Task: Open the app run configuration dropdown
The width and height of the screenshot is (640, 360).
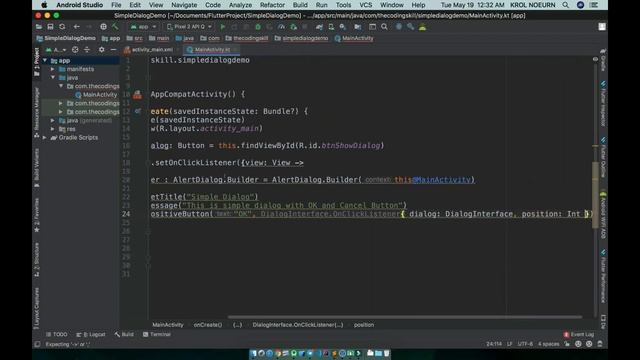Action: pos(143,27)
